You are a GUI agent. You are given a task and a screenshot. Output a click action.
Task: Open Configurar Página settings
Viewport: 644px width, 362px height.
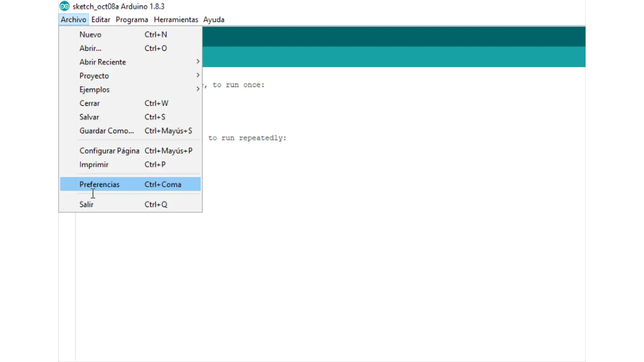[130, 151]
